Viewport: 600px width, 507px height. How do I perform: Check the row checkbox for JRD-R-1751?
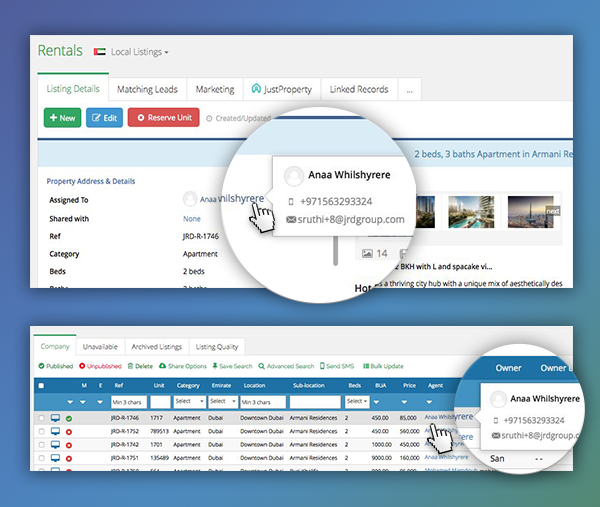(42, 458)
